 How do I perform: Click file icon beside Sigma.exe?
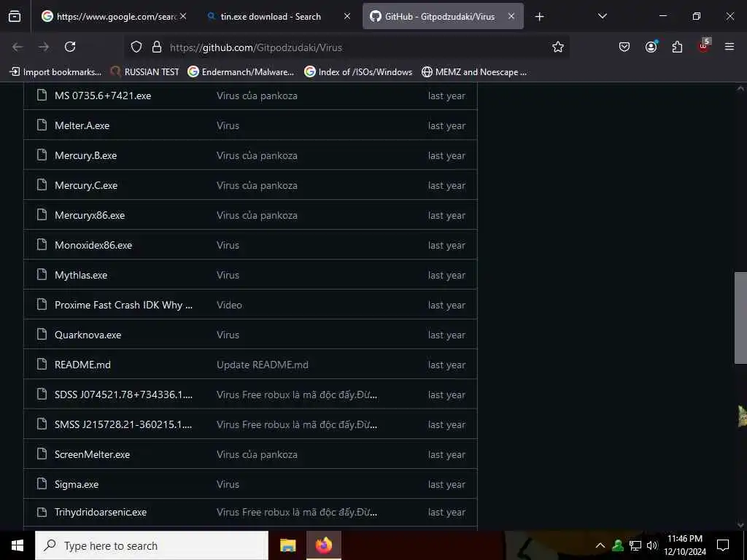pos(42,484)
